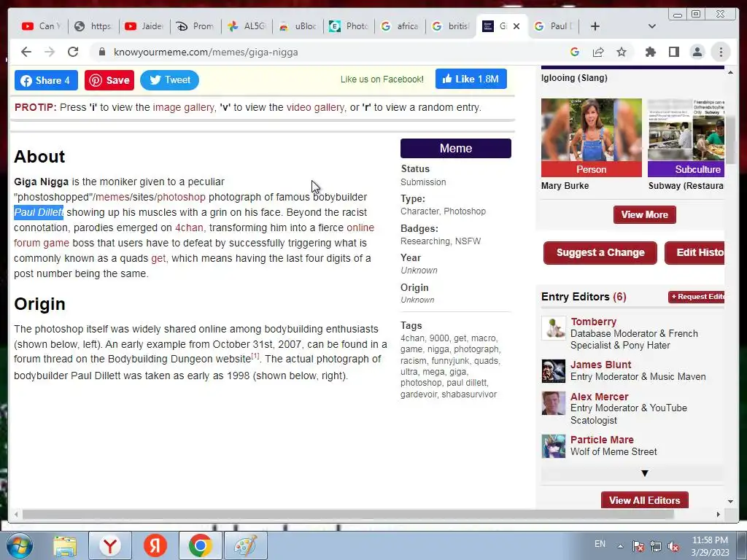This screenshot has height=560, width=747.
Task: Click the Facebook Like 1.8M button
Action: click(471, 79)
